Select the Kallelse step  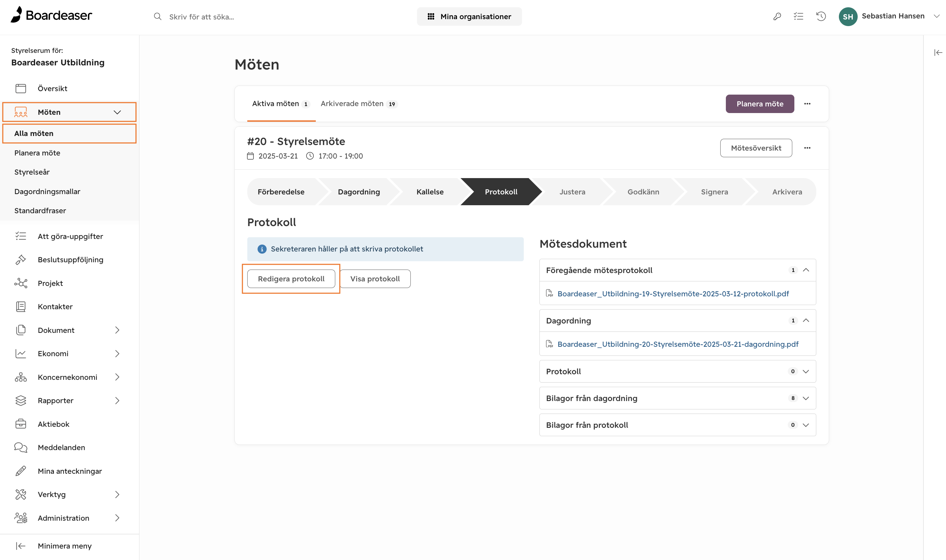point(430,192)
